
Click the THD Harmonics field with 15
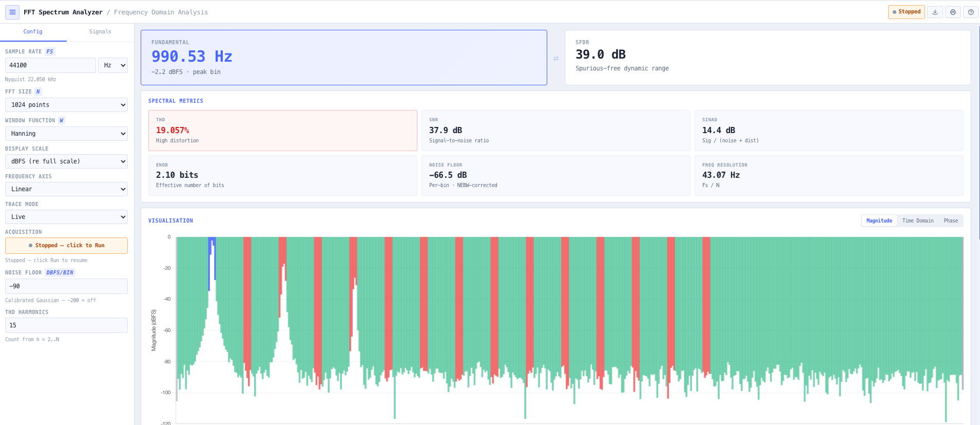[66, 325]
